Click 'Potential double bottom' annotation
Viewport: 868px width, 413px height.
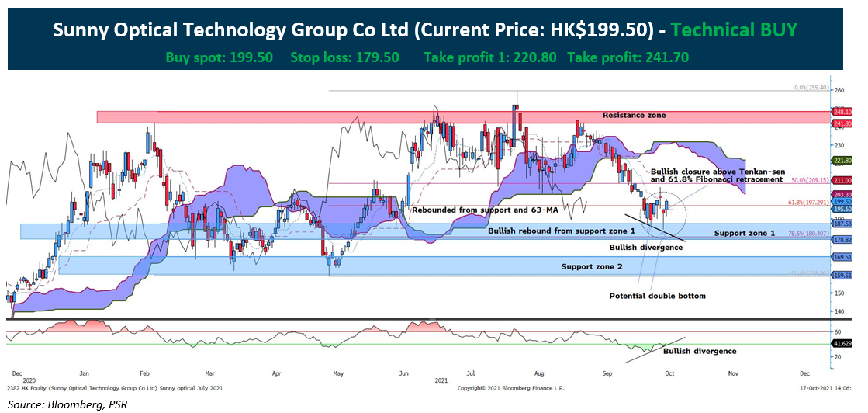(x=658, y=296)
